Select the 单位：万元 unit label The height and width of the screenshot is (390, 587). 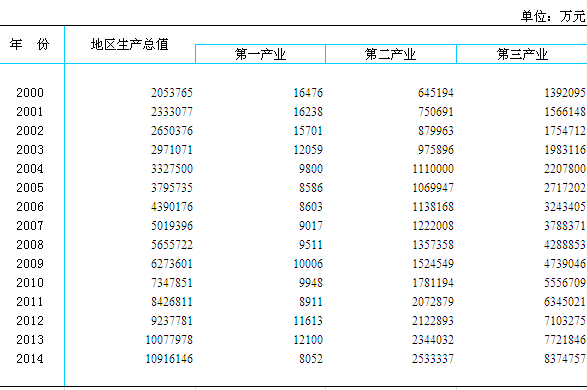point(553,16)
